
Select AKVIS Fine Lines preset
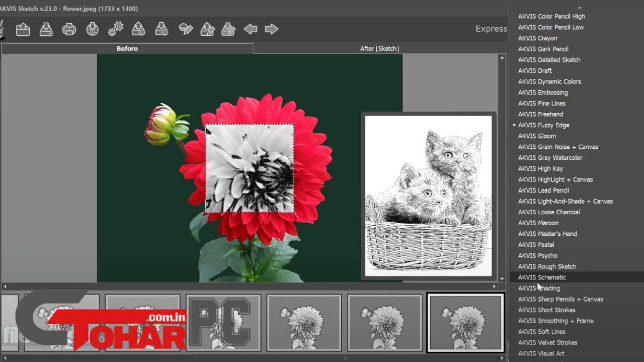[x=542, y=104]
